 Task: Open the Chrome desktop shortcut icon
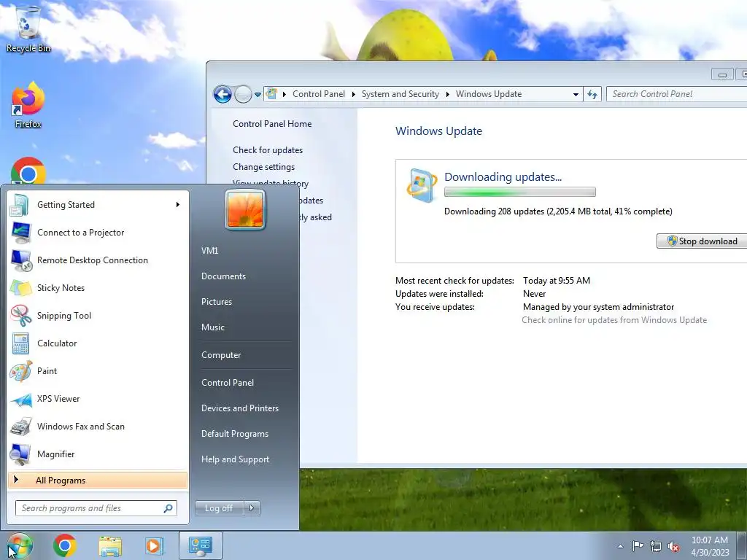pyautogui.click(x=28, y=171)
